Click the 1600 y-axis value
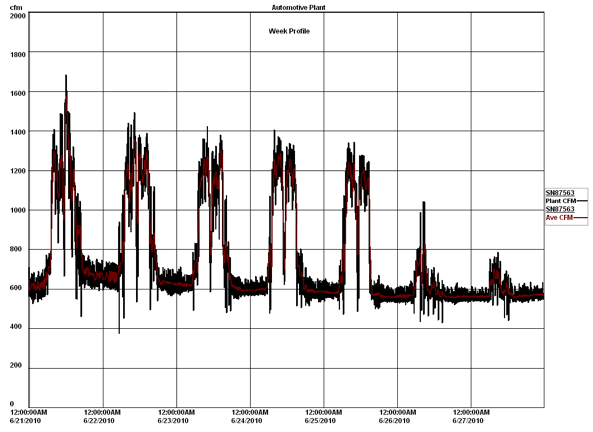Screen dimensions: 593x432 (17, 93)
